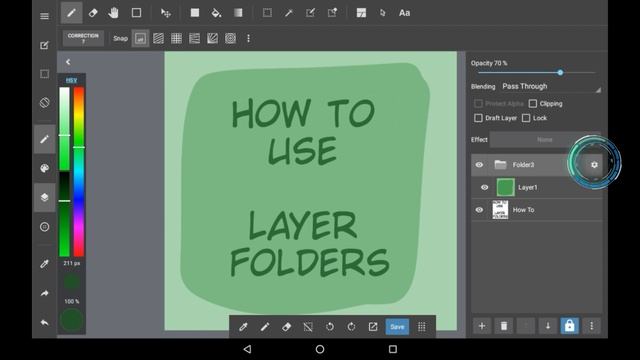Add a new layer with plus button

[x=482, y=326]
